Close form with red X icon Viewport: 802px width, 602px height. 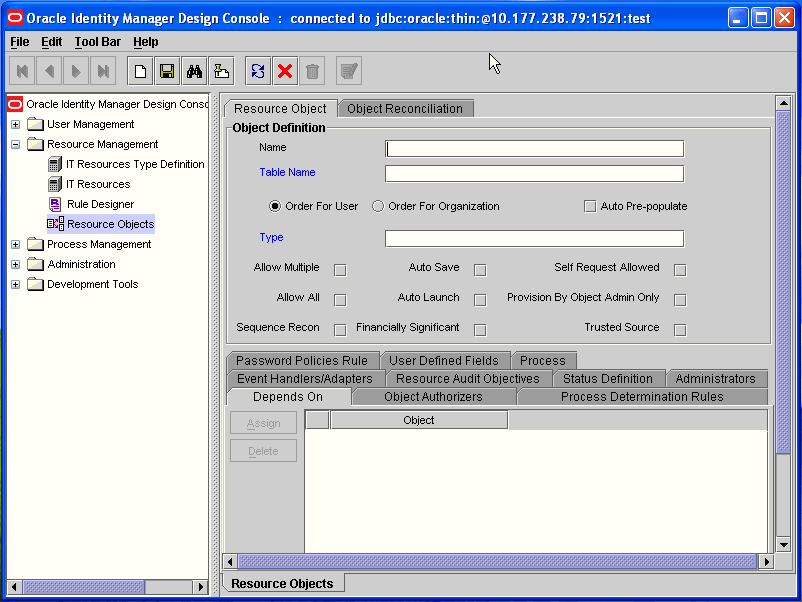pyautogui.click(x=285, y=71)
